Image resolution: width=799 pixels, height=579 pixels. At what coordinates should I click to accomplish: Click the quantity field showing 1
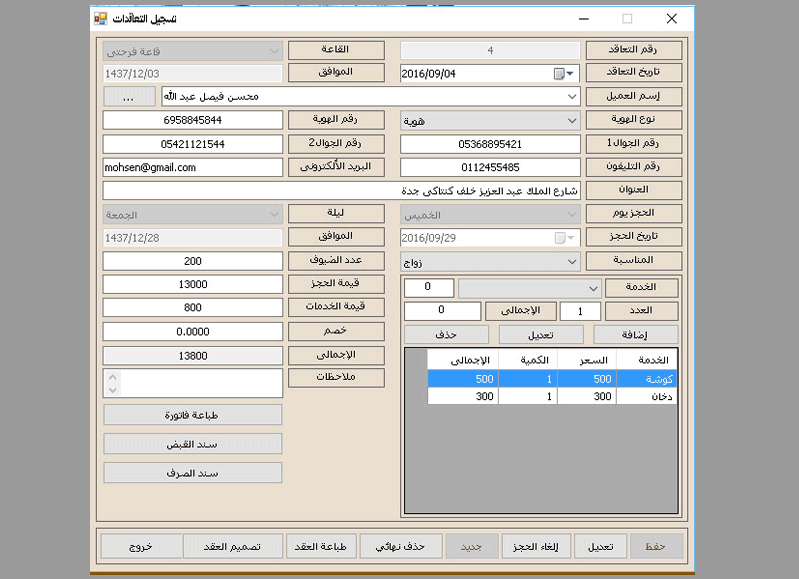tap(580, 311)
